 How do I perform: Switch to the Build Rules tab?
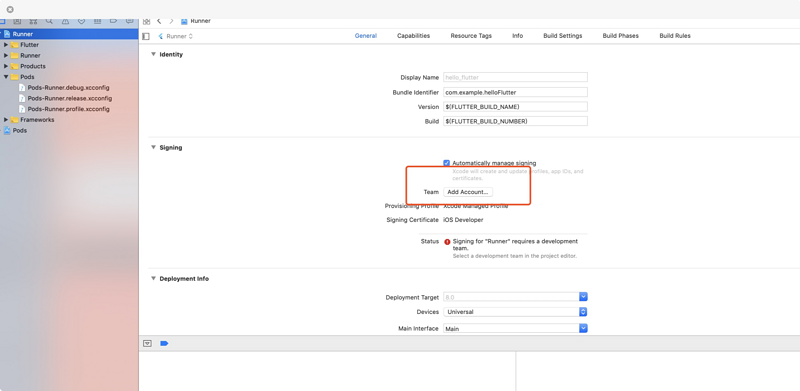click(674, 36)
